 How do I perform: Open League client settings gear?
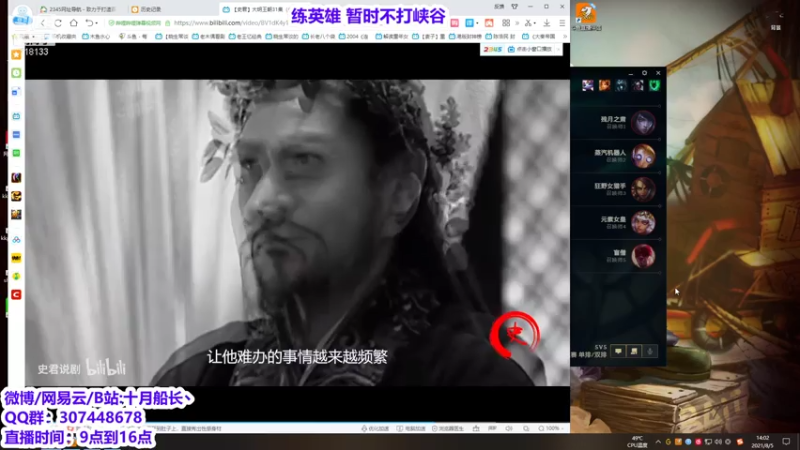tap(644, 73)
